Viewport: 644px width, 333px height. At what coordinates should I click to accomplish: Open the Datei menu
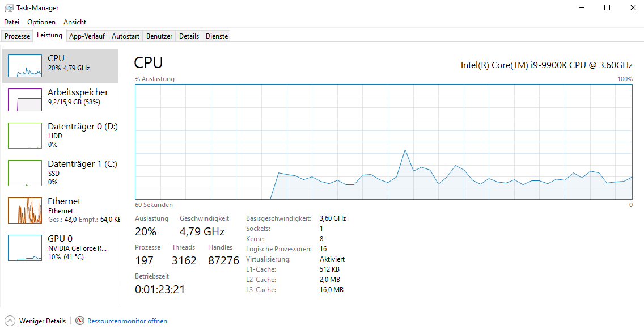pos(11,22)
